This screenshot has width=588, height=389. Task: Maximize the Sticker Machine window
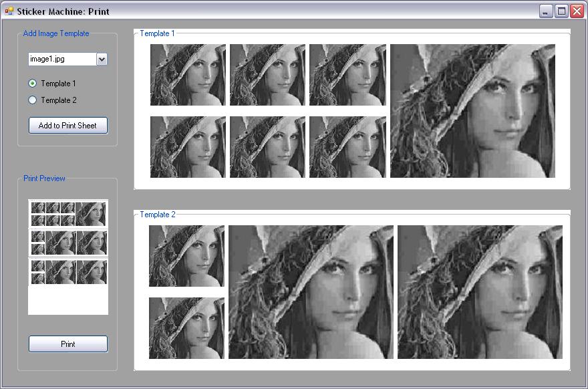[x=561, y=11]
